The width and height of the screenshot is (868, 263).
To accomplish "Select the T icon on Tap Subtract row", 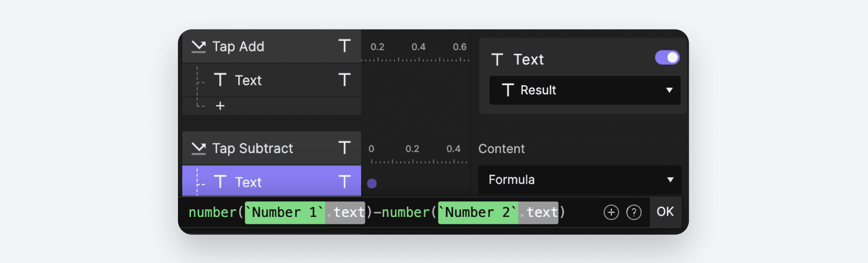I will click(x=344, y=148).
